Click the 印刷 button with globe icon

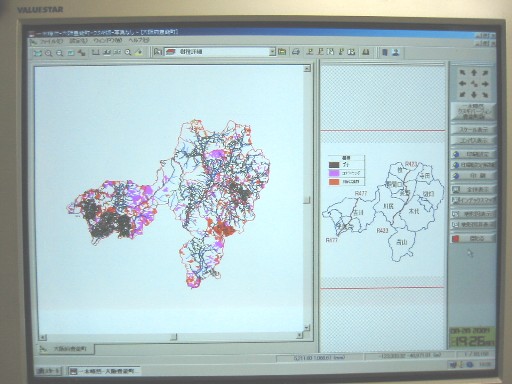point(473,176)
